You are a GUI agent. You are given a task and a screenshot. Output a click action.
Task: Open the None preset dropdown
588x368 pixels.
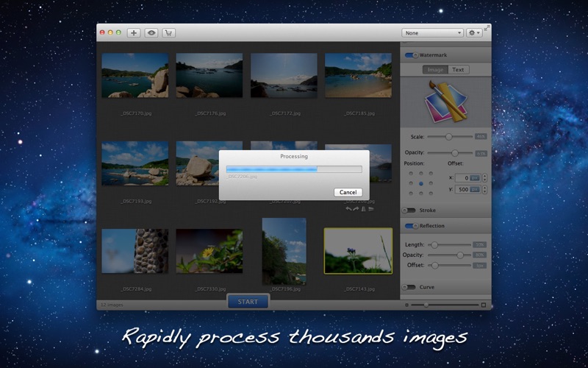pos(432,32)
